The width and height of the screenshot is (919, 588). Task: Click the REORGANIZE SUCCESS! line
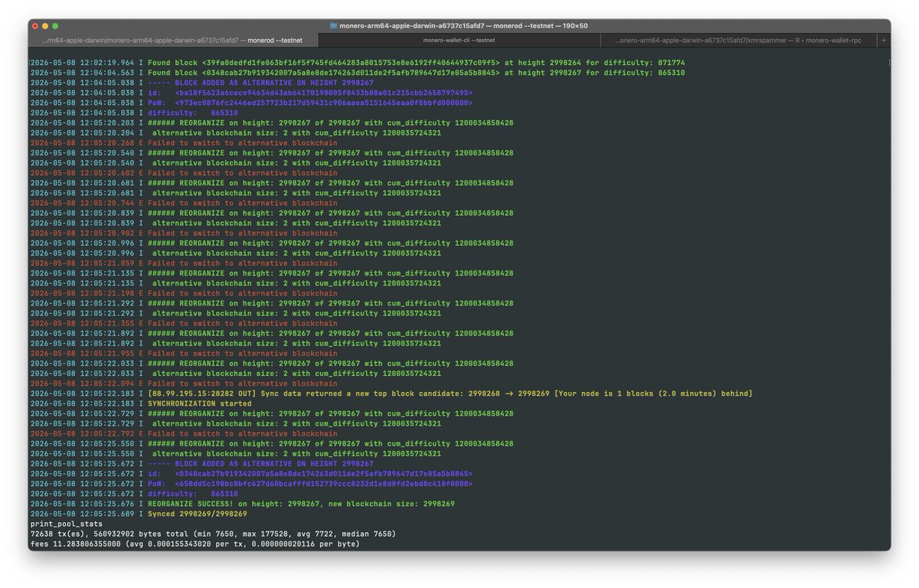point(243,504)
